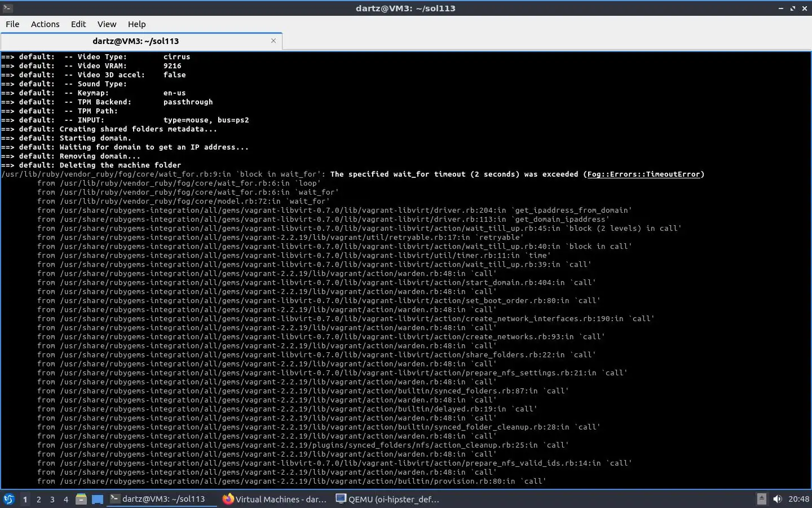Click the 'cirrus' Video Type value
Viewport: 812px width, 508px height.
pyautogui.click(x=176, y=57)
